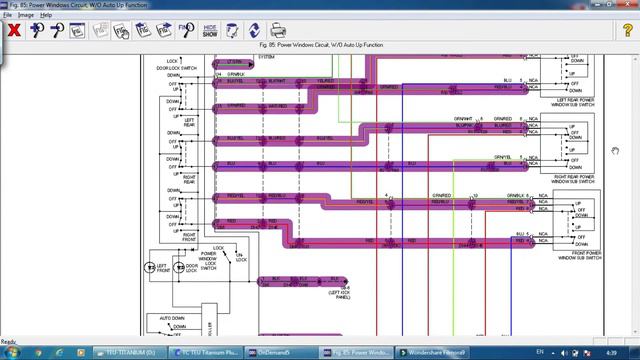Viewport: 640px width, 360px height.
Task: Click the LEFT KICK PANEL ground label
Action: click(x=340, y=295)
